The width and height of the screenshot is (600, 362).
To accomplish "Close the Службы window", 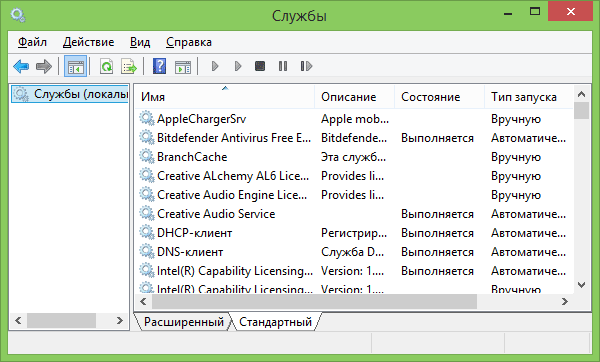I will (571, 11).
